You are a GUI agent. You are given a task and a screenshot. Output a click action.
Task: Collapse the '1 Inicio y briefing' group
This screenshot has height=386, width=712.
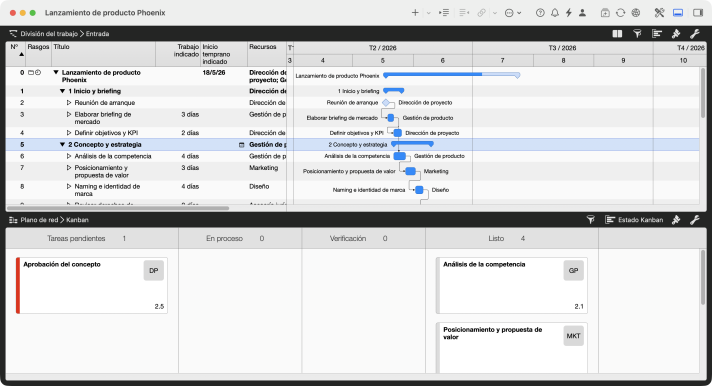tap(63, 91)
